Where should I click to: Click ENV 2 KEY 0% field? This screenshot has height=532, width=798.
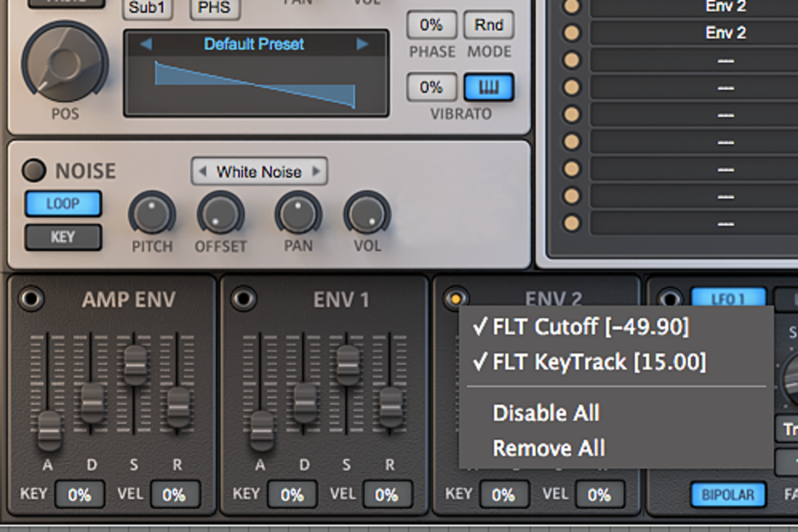coord(504,494)
